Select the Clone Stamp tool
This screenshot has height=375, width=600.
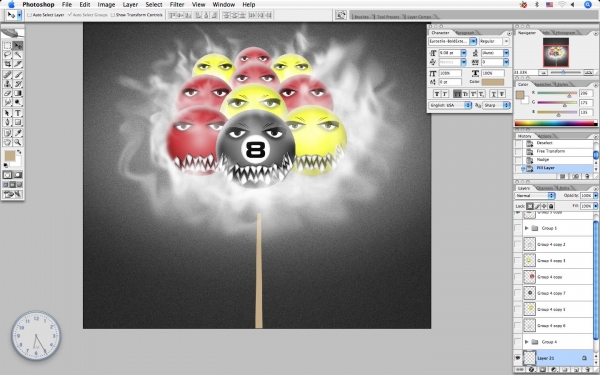click(8, 84)
